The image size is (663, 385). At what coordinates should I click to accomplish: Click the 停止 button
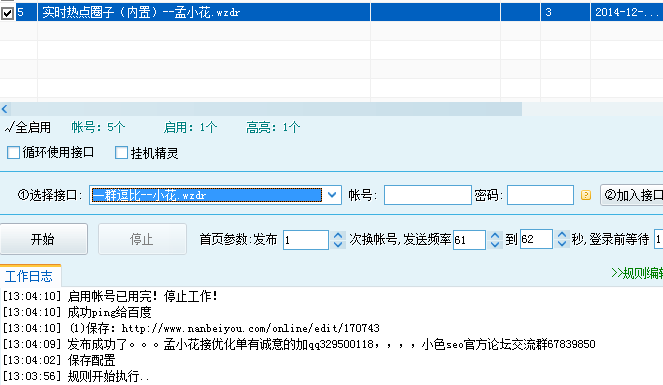tap(142, 239)
